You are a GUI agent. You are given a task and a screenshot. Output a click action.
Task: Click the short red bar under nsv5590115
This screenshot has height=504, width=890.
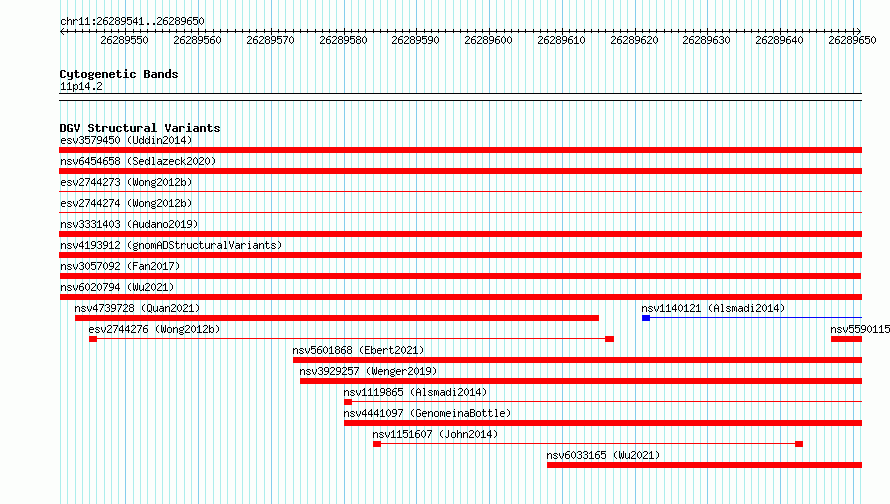point(846,339)
